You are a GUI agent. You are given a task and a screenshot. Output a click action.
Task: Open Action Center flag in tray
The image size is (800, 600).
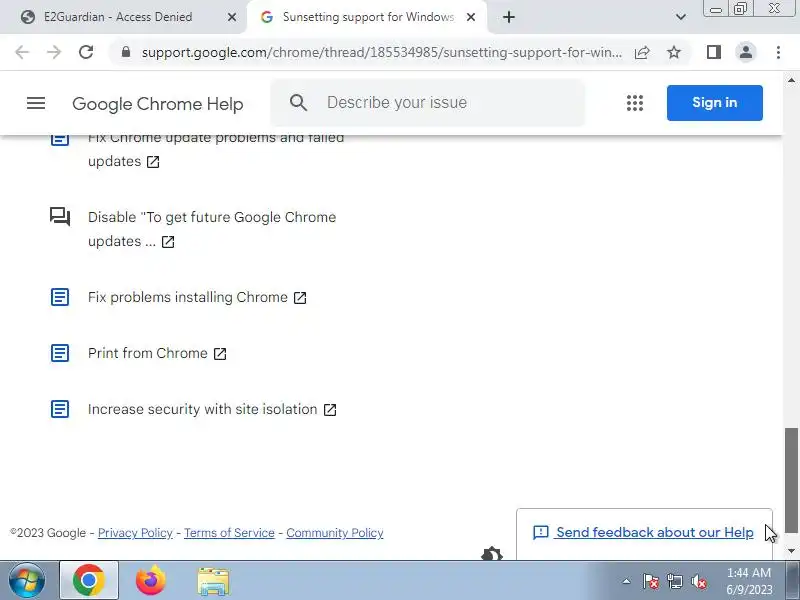tap(651, 582)
